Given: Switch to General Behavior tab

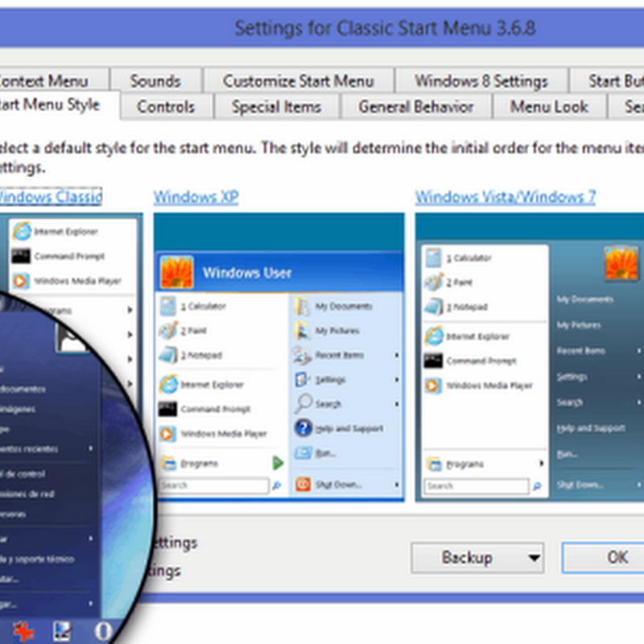Looking at the screenshot, I should click(x=416, y=107).
